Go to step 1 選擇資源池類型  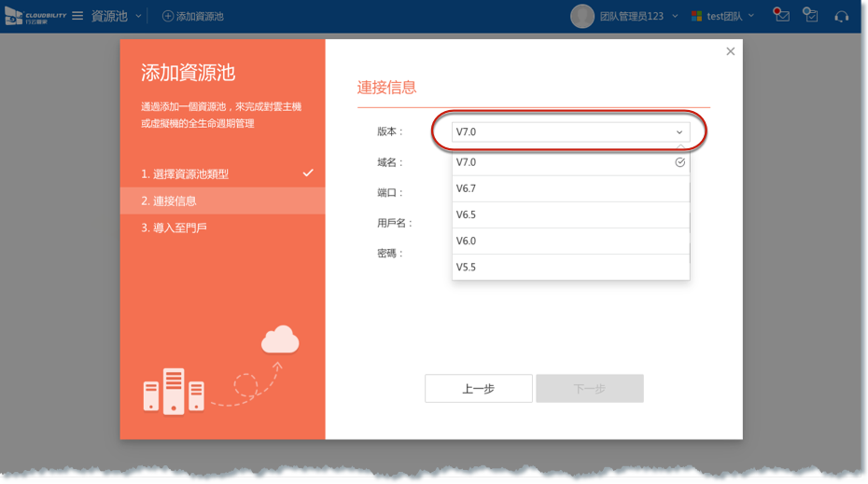185,174
